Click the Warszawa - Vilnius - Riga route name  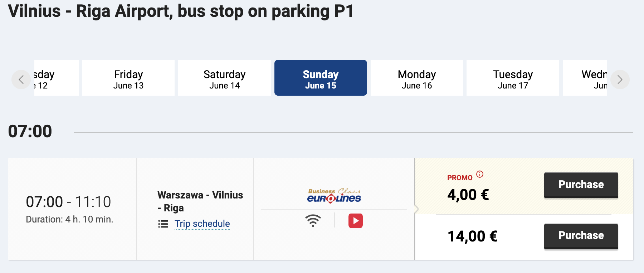tap(200, 201)
